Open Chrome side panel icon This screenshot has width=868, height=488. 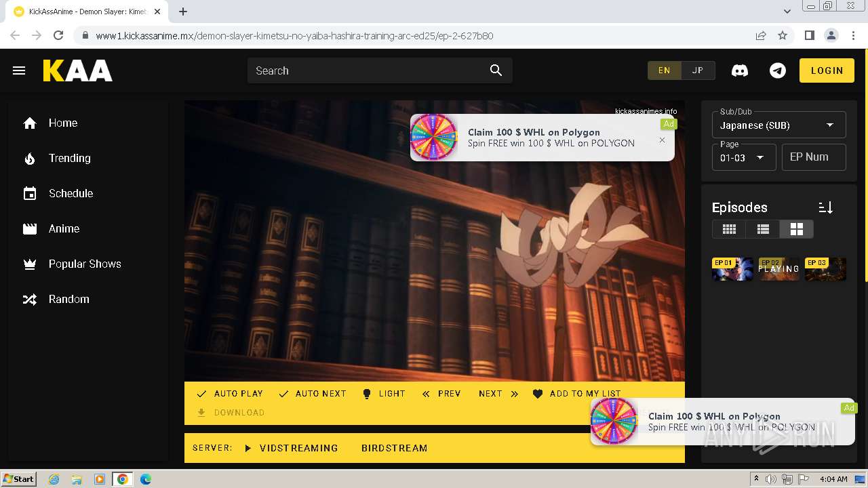coord(809,35)
